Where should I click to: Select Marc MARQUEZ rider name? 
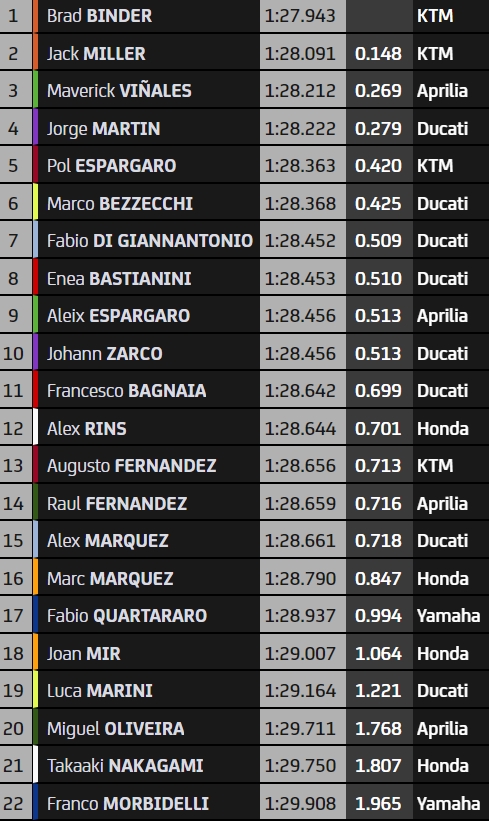[x=110, y=578]
